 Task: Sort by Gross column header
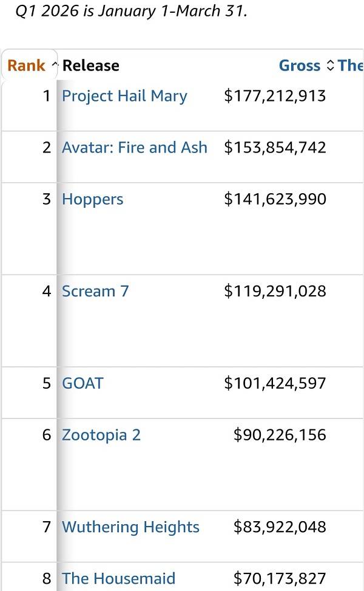coord(299,66)
